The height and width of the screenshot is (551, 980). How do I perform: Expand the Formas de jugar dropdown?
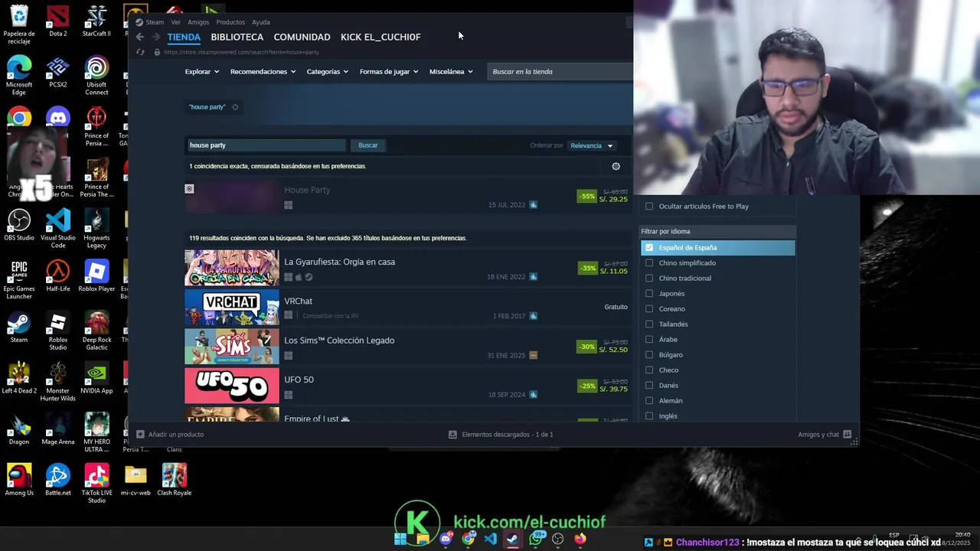point(388,71)
